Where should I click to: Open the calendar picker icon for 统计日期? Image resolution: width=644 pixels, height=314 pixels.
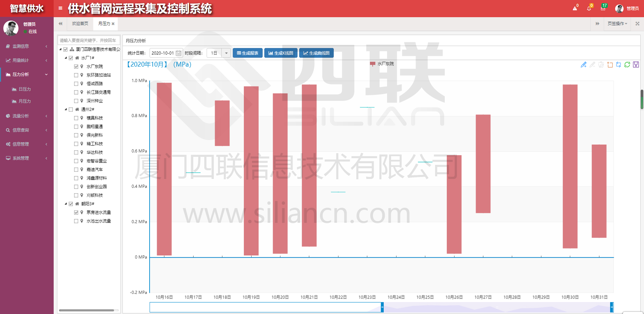click(x=178, y=53)
